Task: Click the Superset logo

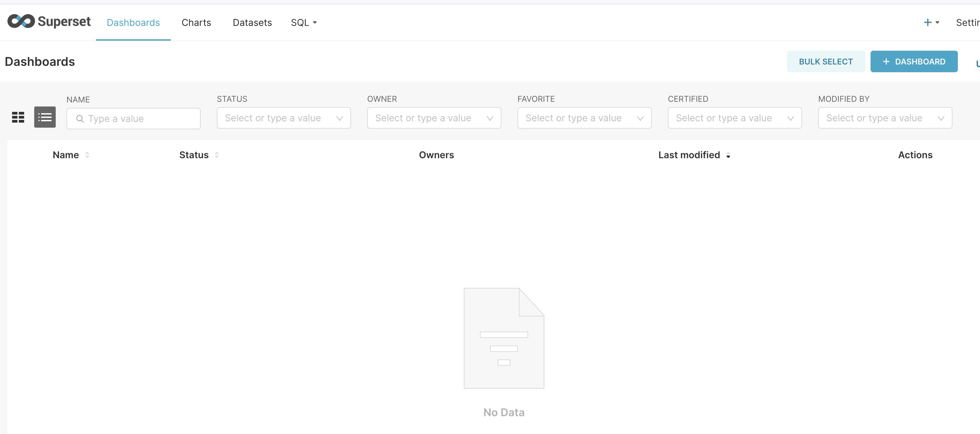Action: [49, 22]
